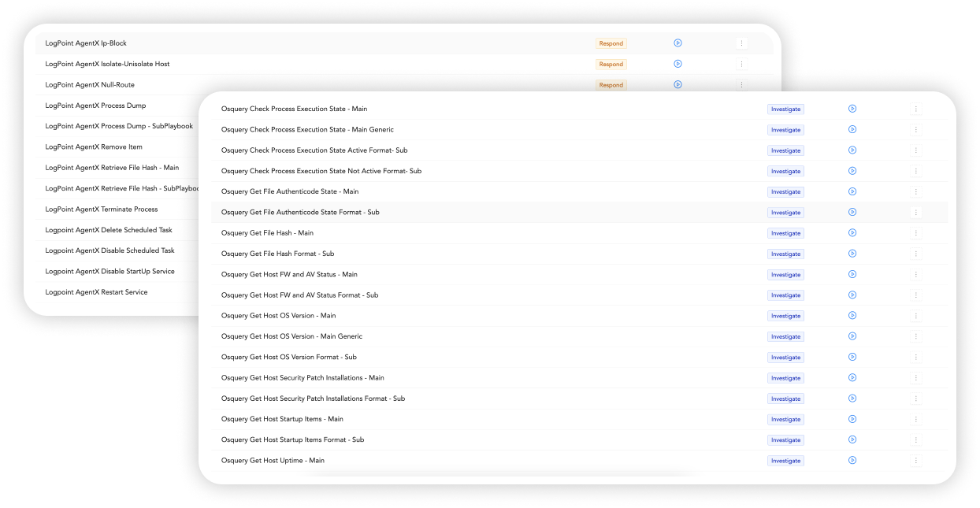
Task: Run Osquery Get Host OS Version Format - Sub
Action: tap(852, 357)
